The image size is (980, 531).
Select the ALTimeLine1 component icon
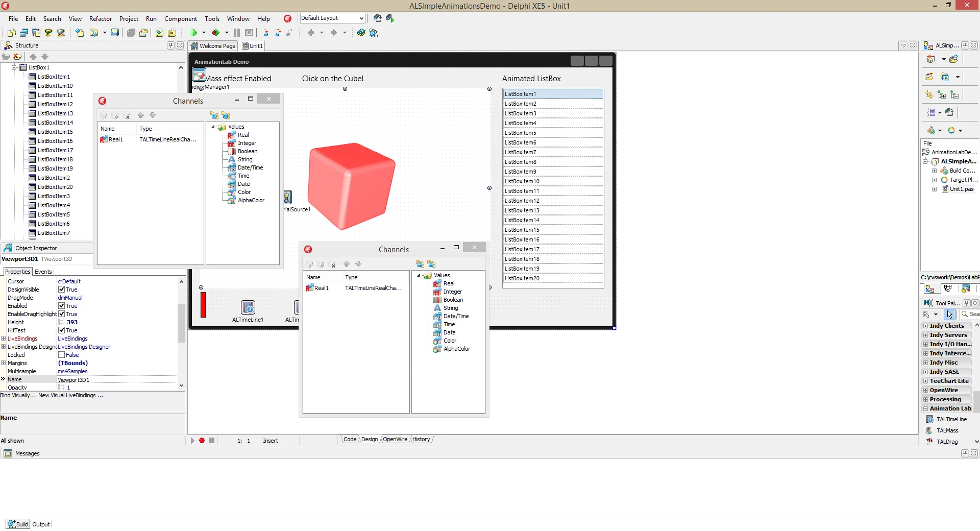coord(248,307)
